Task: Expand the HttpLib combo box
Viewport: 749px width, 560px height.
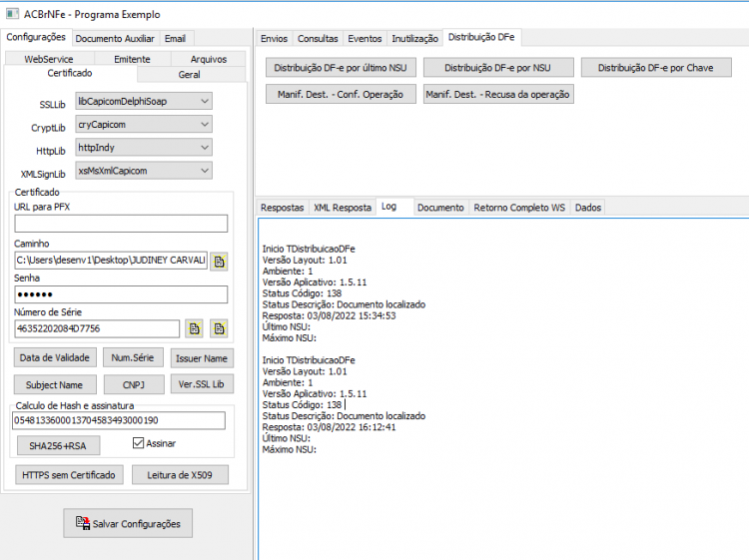Action: (143, 148)
